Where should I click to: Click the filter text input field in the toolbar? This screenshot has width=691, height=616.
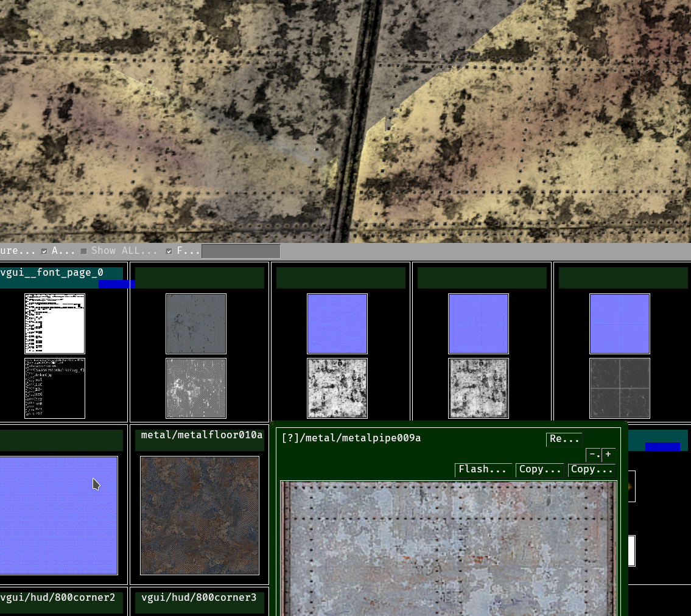(240, 251)
